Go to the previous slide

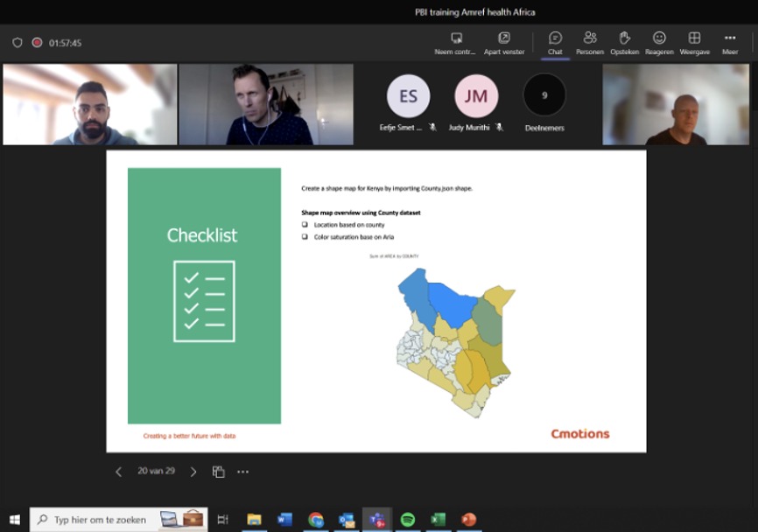[119, 472]
